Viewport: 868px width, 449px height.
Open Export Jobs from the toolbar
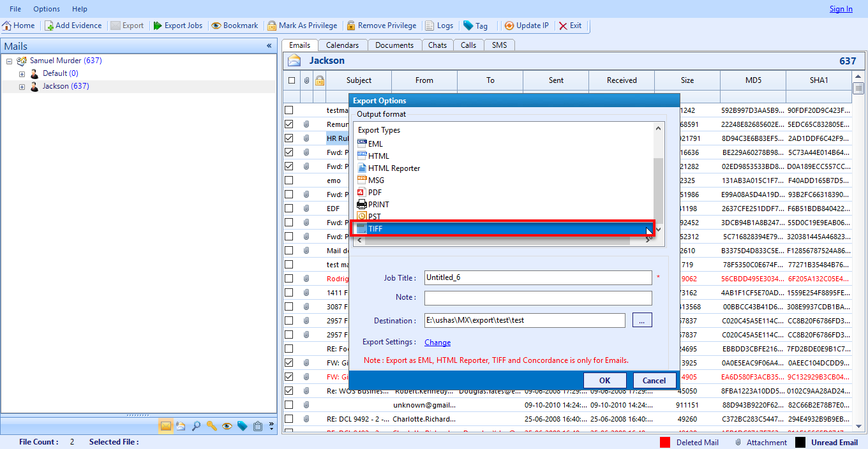(x=178, y=26)
